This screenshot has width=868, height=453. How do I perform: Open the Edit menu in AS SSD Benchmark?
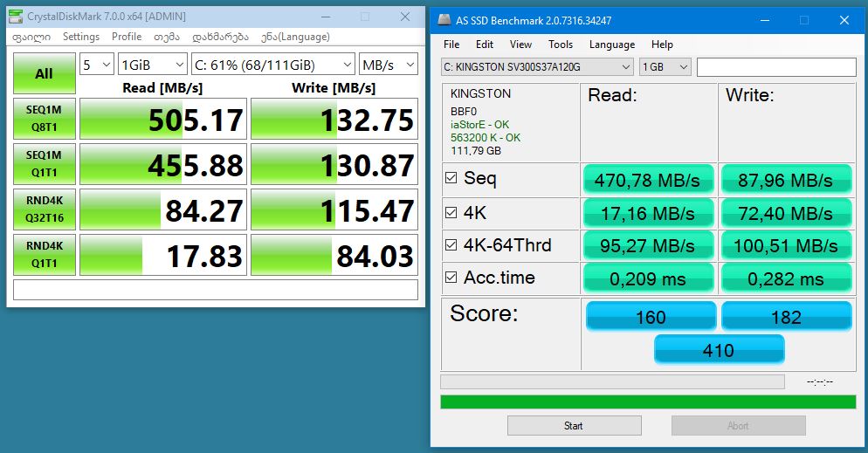[485, 45]
